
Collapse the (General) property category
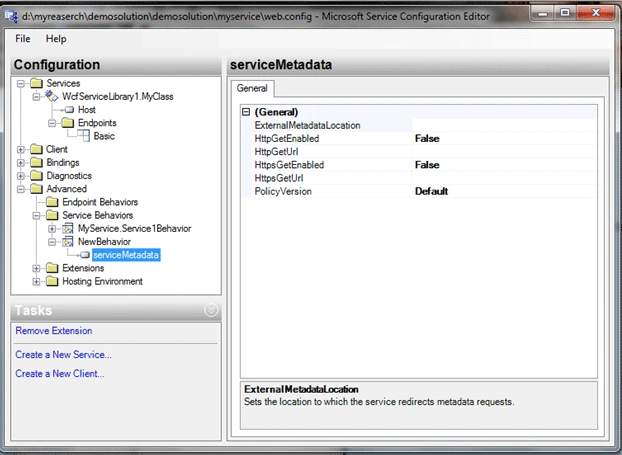pyautogui.click(x=246, y=112)
